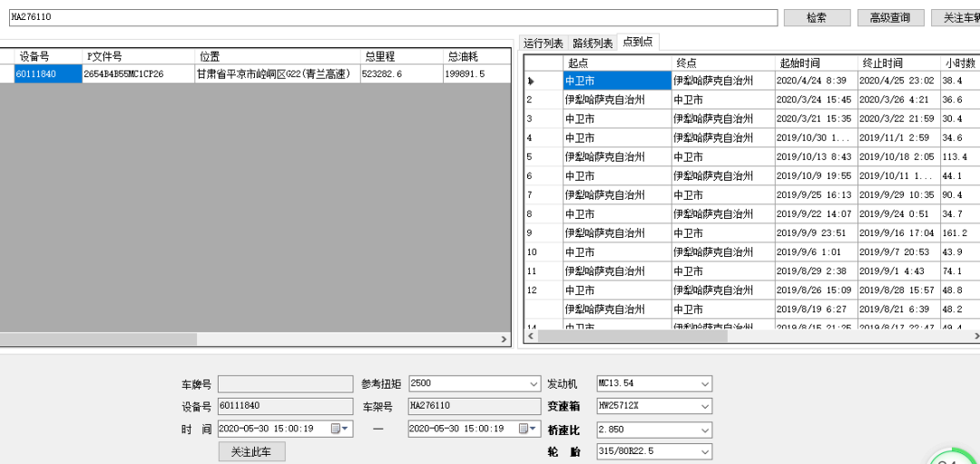The image size is (980, 464).
Task: Click the 起始时间 column header
Action: tap(817, 64)
